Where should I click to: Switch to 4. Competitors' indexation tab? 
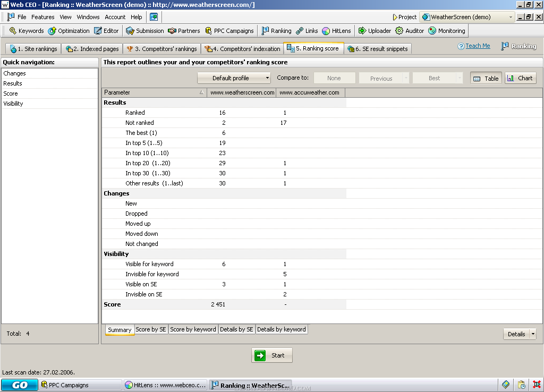(242, 49)
